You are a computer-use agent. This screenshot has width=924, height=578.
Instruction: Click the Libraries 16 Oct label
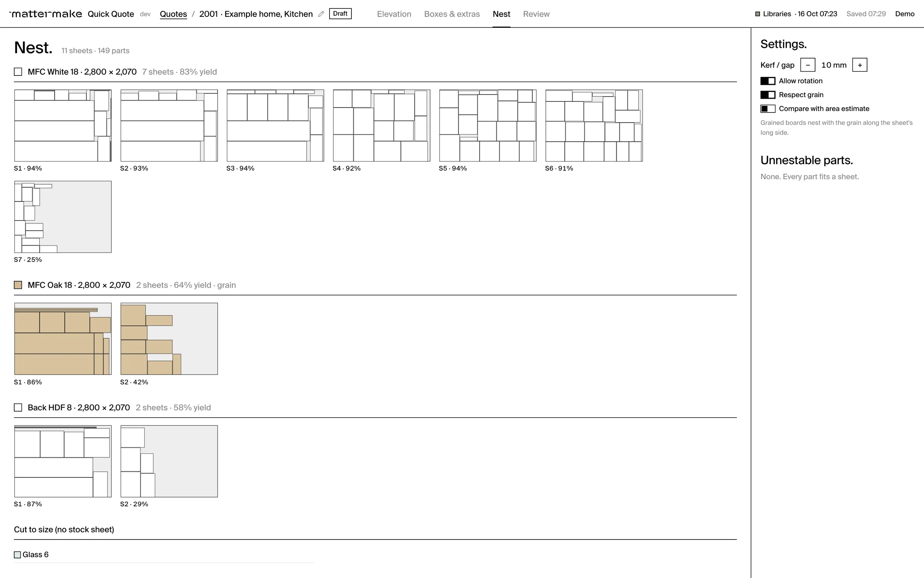click(x=800, y=14)
